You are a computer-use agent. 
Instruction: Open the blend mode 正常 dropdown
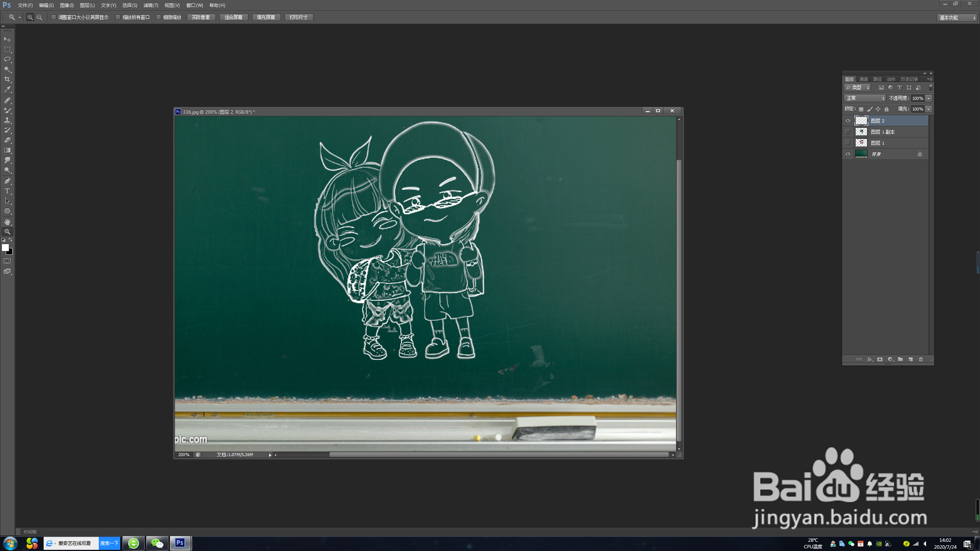coord(864,98)
